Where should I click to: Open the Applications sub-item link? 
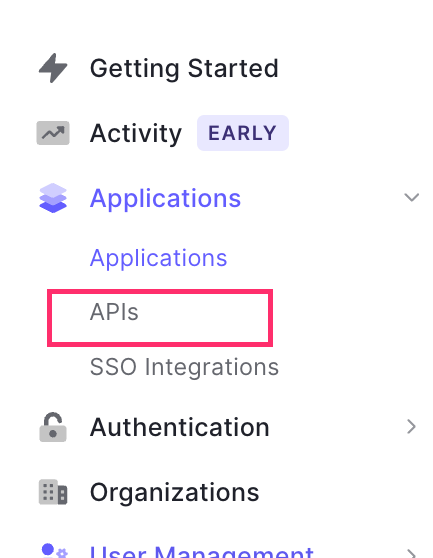pos(158,258)
